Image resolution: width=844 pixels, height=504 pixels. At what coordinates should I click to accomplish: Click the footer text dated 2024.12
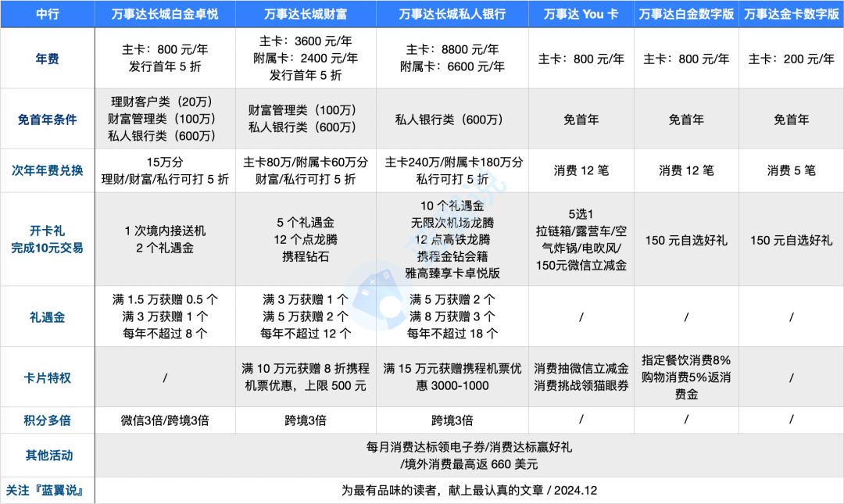(x=469, y=491)
